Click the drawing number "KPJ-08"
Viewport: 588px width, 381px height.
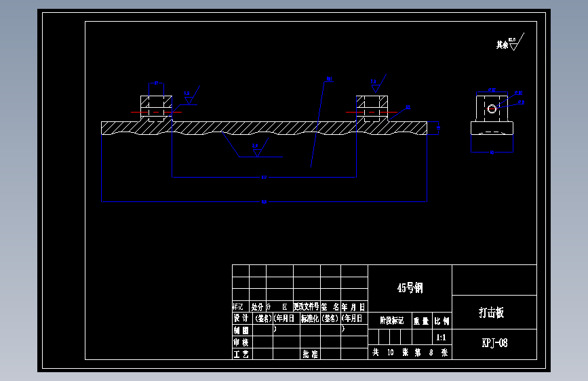[494, 343]
